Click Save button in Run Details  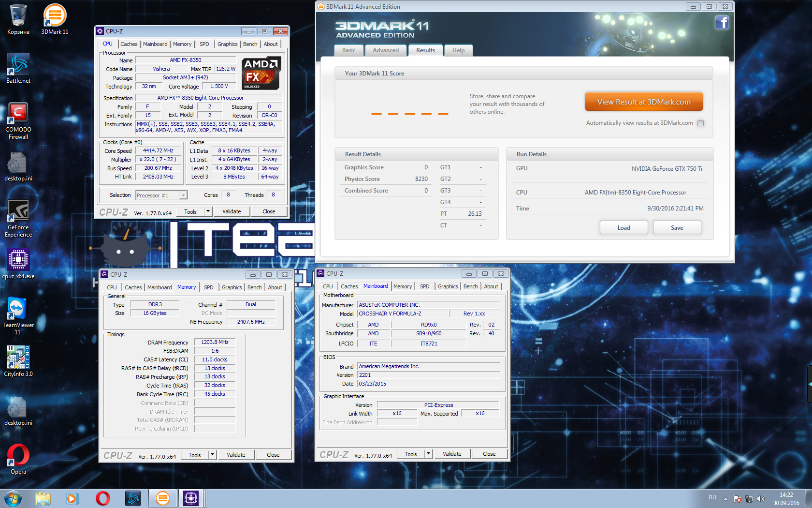pos(677,228)
